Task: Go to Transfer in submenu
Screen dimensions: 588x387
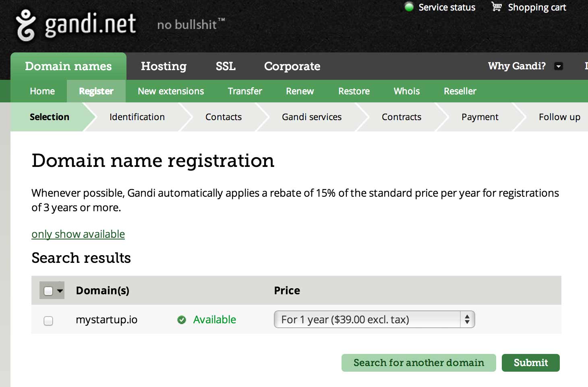Action: click(x=245, y=91)
